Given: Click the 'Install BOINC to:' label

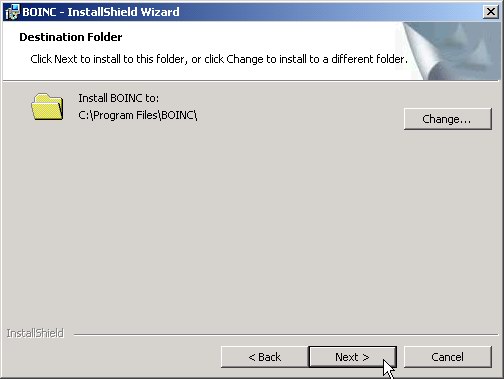Looking at the screenshot, I should tap(119, 98).
